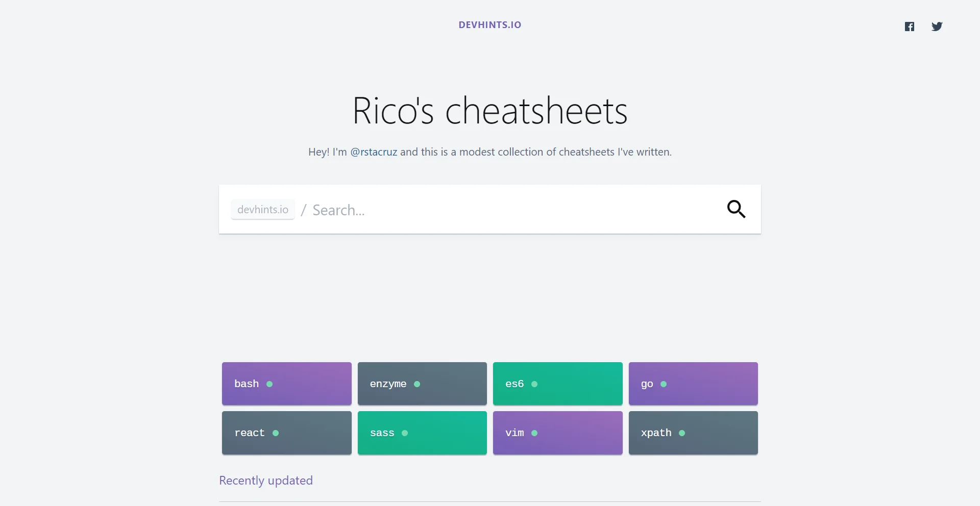The image size is (980, 506).
Task: Visit the @rstacruz profile link
Action: coord(374,152)
